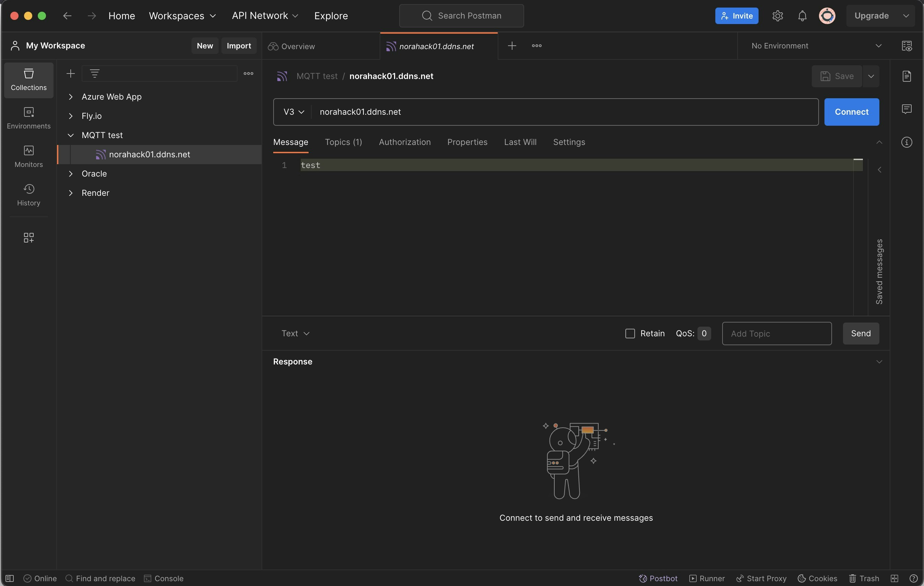The width and height of the screenshot is (924, 586).
Task: Open the Text message format dropdown
Action: pos(295,333)
